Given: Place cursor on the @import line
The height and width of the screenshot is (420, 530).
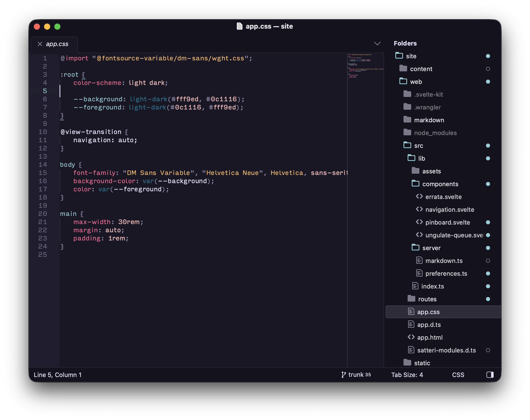Looking at the screenshot, I should coord(156,58).
